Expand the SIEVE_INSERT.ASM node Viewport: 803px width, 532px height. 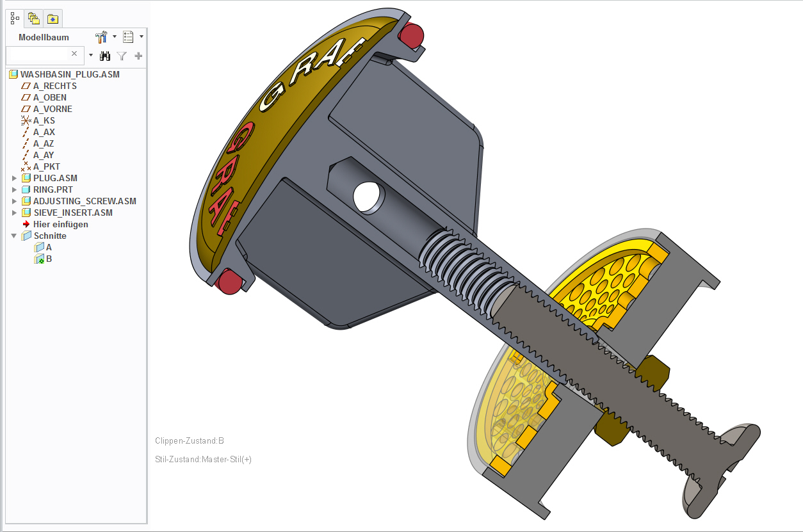15,213
